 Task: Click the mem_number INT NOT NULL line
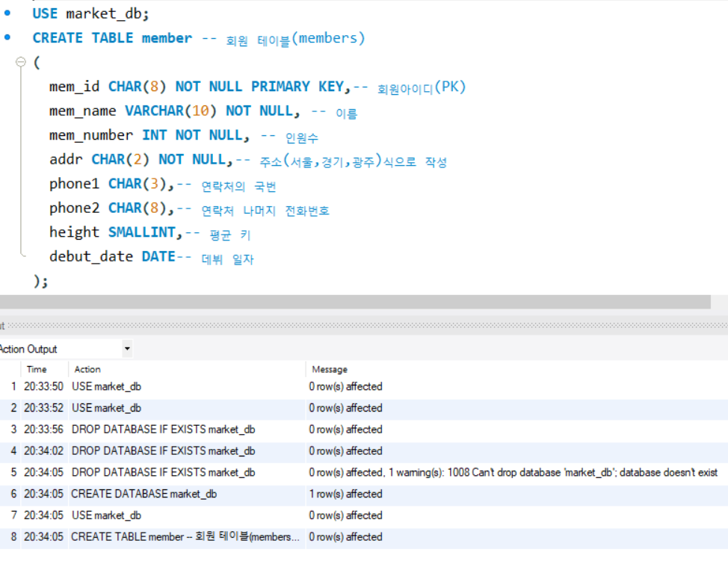(x=184, y=135)
